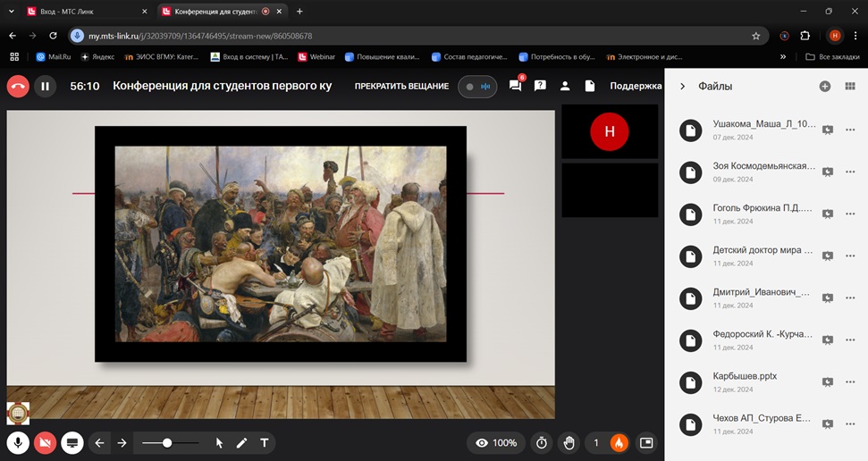Open more options for Гоголь Фрюкина file

[x=850, y=214]
